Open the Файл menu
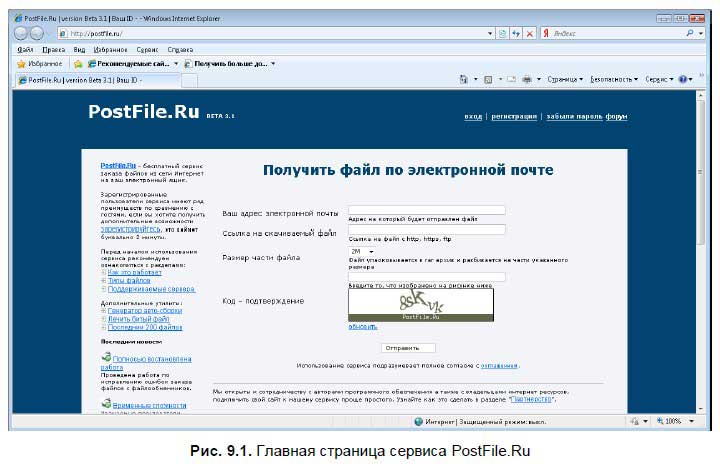This screenshot has width=720, height=466. (x=25, y=48)
